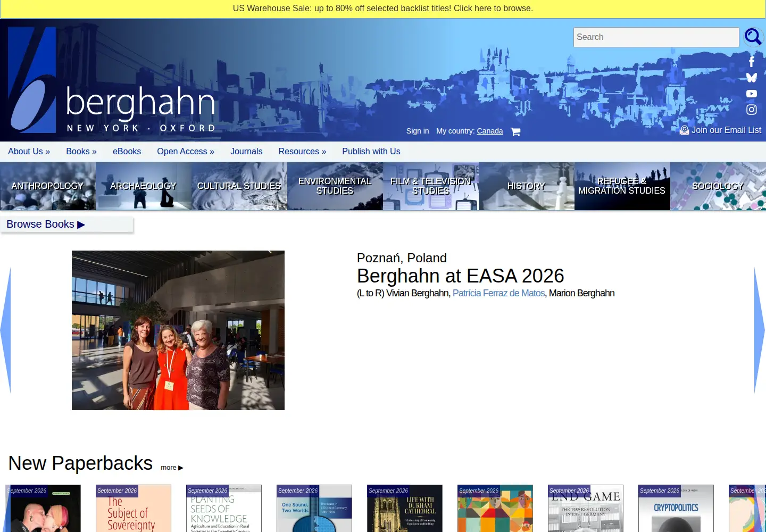766x532 pixels.
Task: Click more beside New Paperbacks
Action: (172, 468)
